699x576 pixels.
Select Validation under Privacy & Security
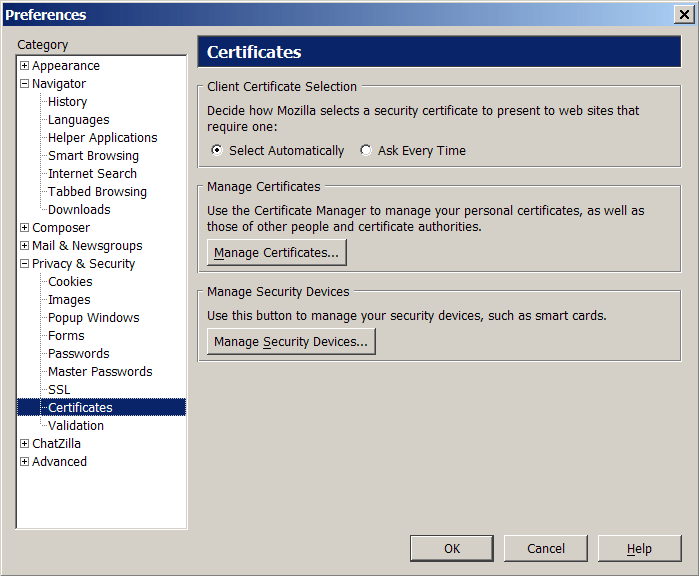point(76,426)
